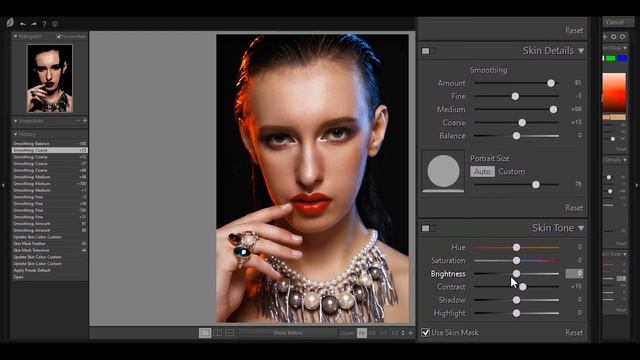Screen dimensions: 640x360
Task: Select the Apply Preset Default history entry
Action: coord(50,270)
